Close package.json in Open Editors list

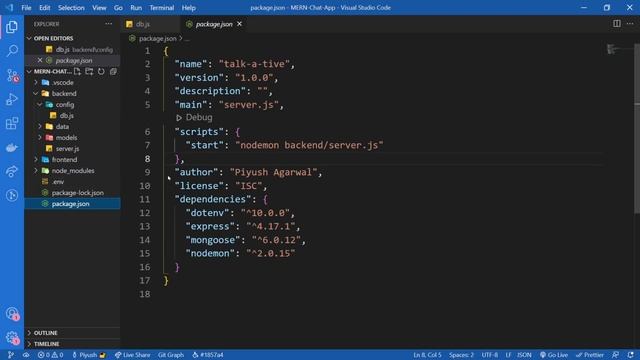[40, 60]
